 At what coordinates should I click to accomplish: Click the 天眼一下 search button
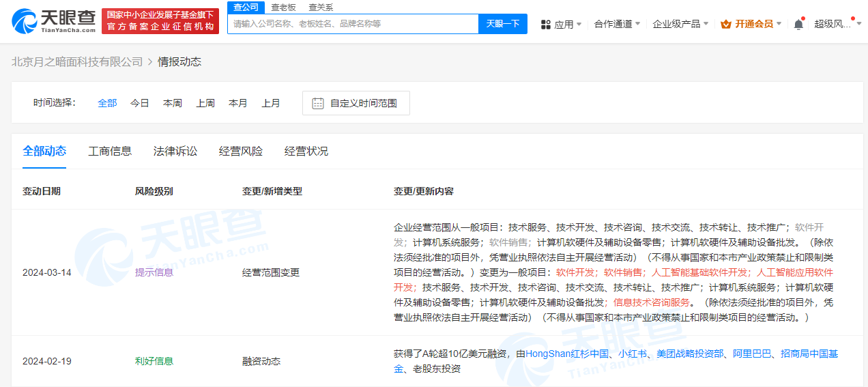502,24
